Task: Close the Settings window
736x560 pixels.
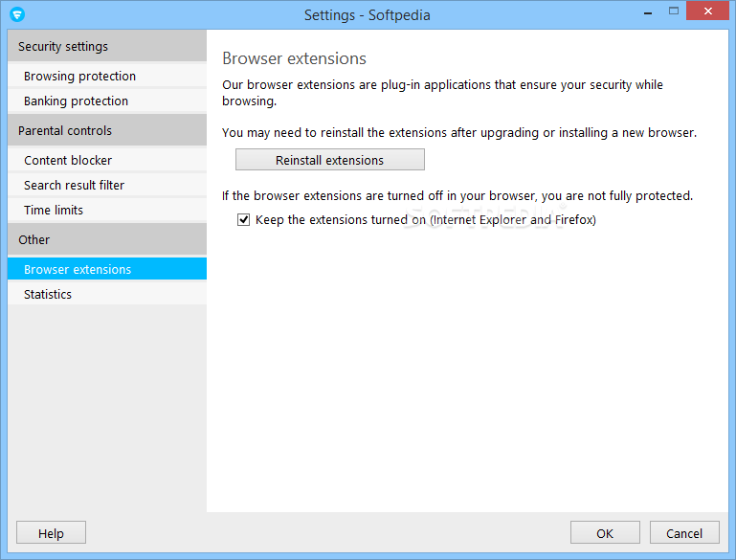Action: [707, 11]
